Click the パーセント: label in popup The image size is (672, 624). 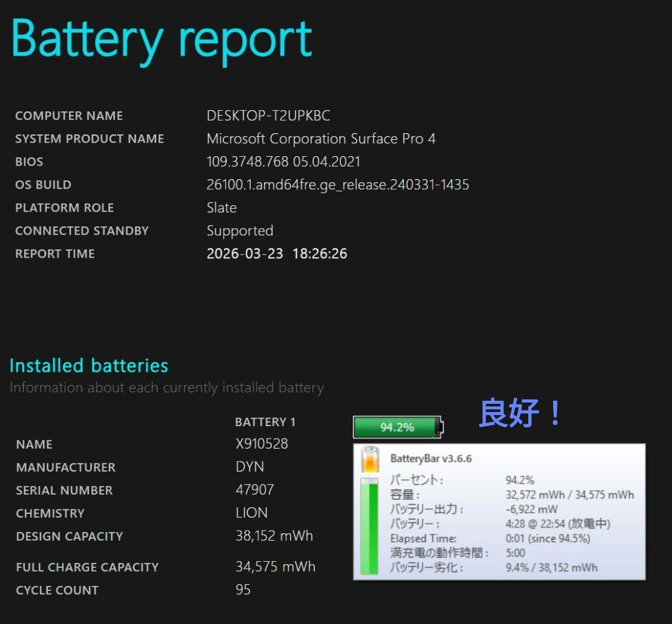pyautogui.click(x=416, y=480)
